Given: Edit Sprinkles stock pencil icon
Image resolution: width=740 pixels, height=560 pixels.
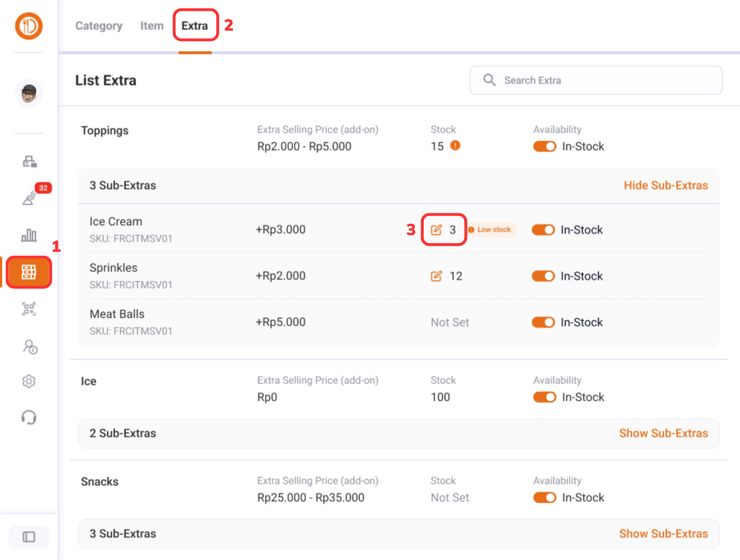Looking at the screenshot, I should coord(436,276).
